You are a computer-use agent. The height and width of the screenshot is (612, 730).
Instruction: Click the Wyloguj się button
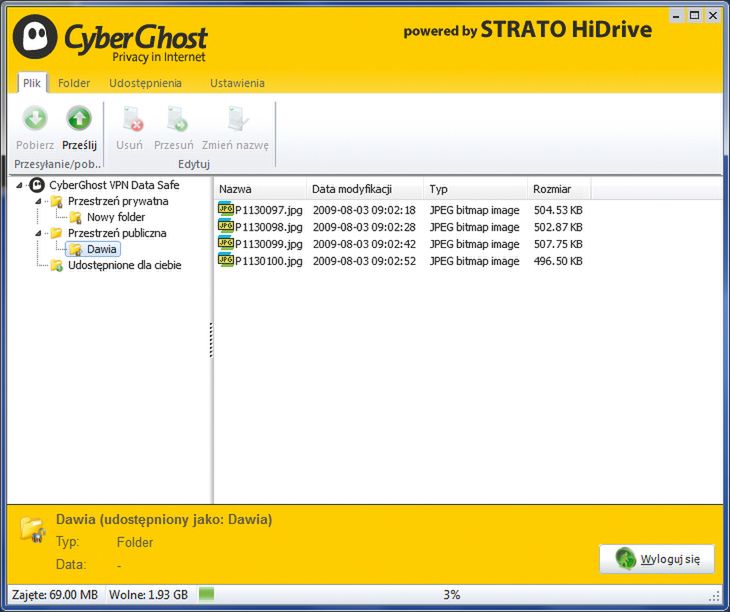tap(656, 559)
